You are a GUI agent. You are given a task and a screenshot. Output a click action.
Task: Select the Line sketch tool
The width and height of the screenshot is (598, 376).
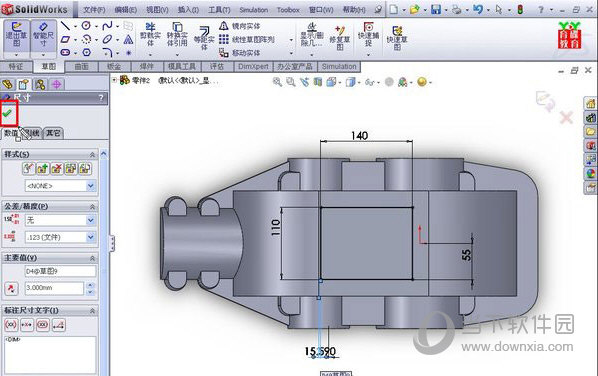pos(65,26)
